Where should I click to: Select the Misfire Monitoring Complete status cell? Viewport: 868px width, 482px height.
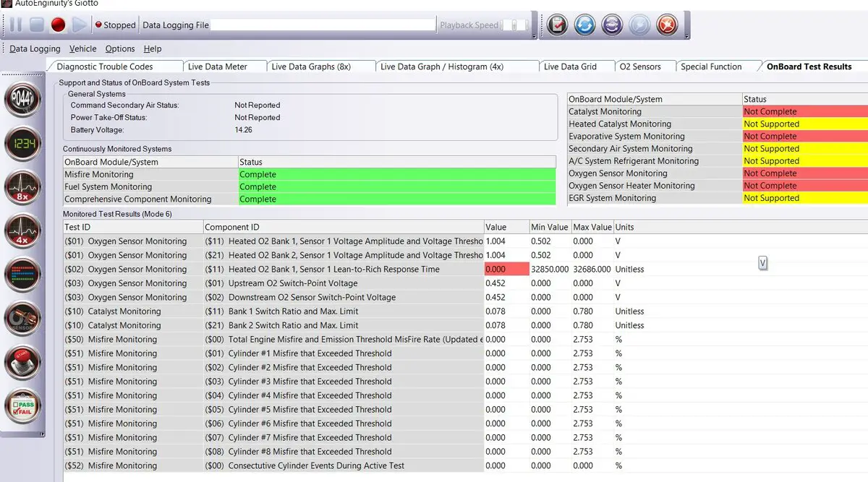point(397,174)
